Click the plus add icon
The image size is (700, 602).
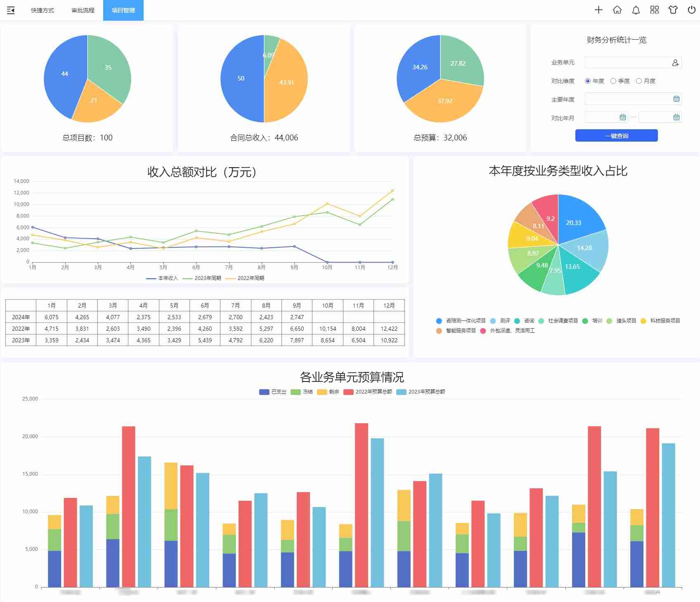click(x=598, y=10)
